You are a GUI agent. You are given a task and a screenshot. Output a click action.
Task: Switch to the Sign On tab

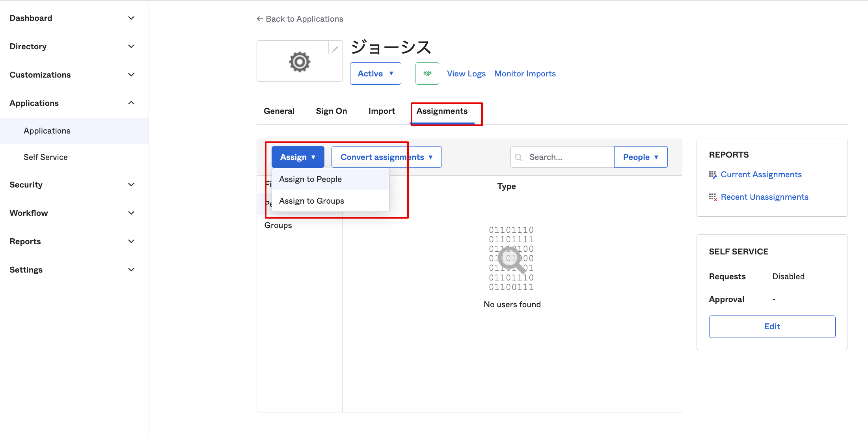click(x=331, y=111)
